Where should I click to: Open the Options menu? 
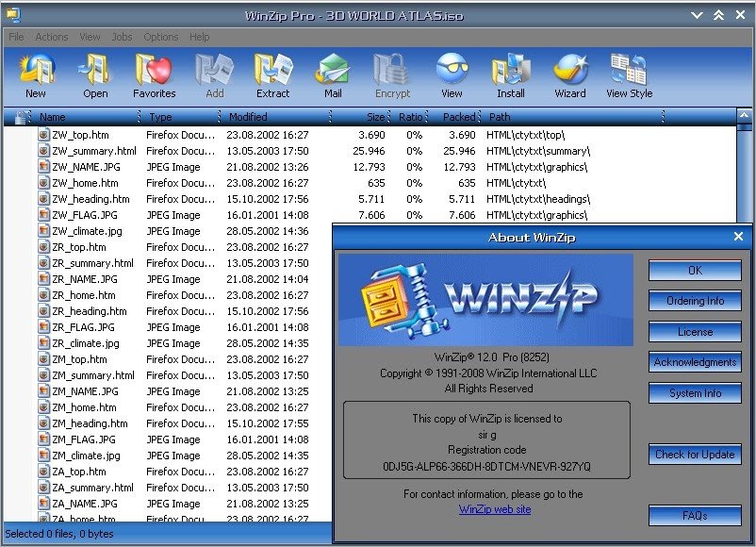(161, 37)
